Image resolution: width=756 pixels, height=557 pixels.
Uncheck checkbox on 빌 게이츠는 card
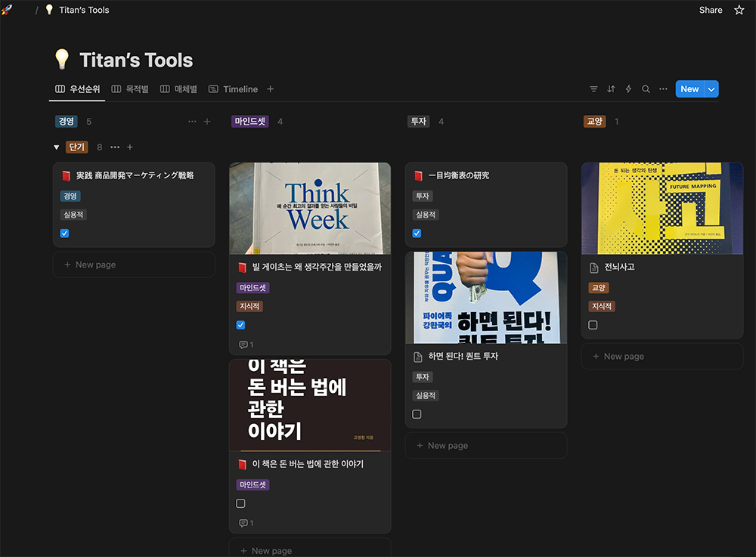point(240,325)
